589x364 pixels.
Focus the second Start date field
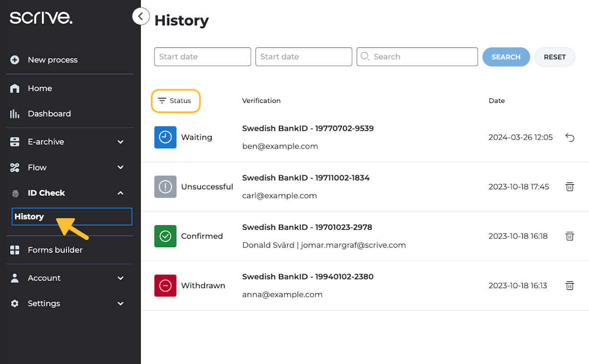point(304,57)
